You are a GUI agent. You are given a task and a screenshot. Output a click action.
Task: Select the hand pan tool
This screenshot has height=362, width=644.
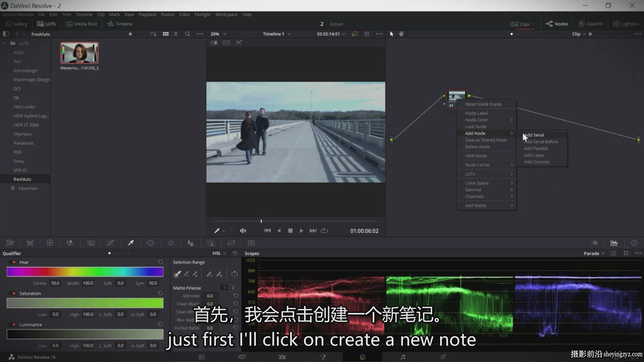[x=401, y=34]
